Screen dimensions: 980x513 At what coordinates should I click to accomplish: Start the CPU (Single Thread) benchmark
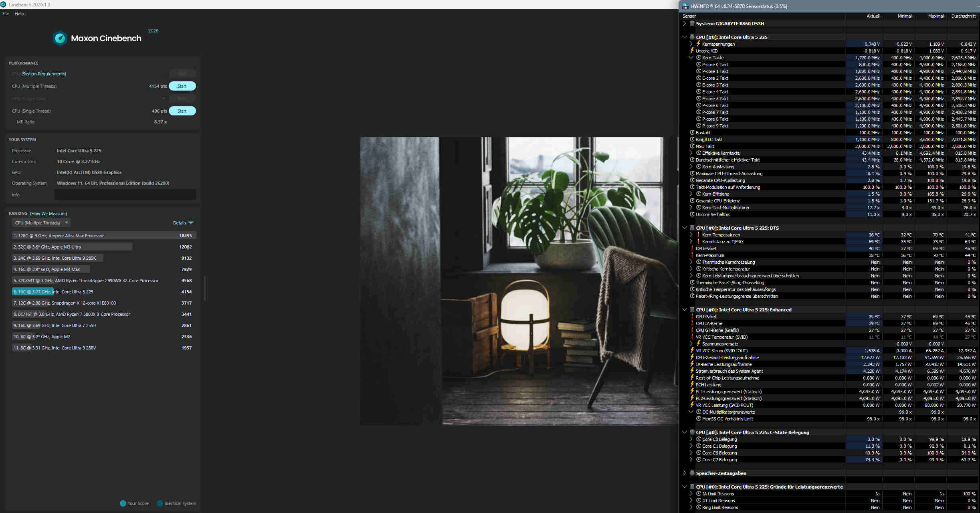(182, 111)
